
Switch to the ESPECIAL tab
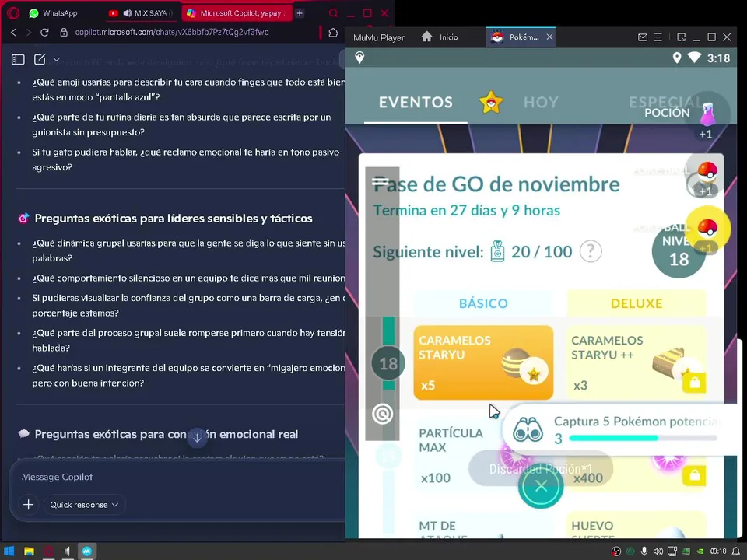click(x=665, y=101)
